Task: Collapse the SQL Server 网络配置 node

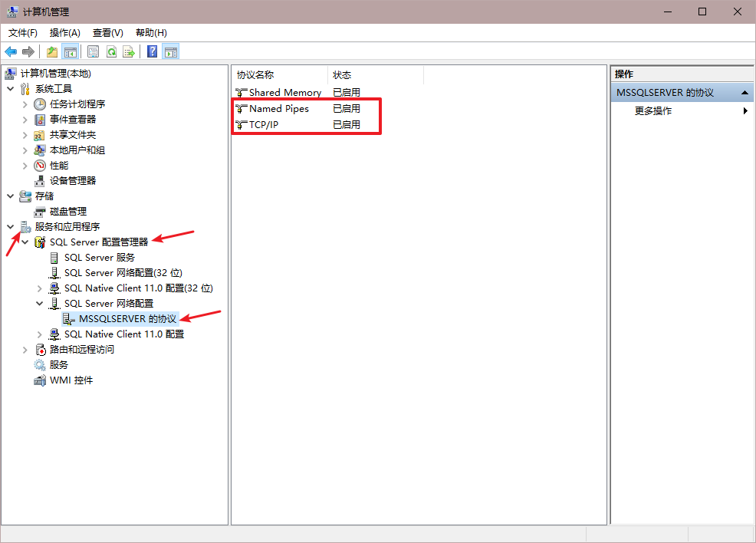Action: 40,303
